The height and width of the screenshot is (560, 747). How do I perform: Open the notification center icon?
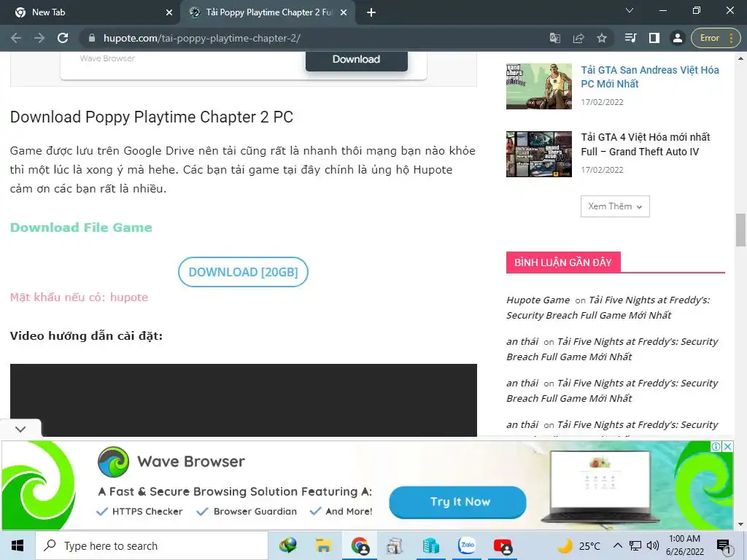pyautogui.click(x=723, y=545)
